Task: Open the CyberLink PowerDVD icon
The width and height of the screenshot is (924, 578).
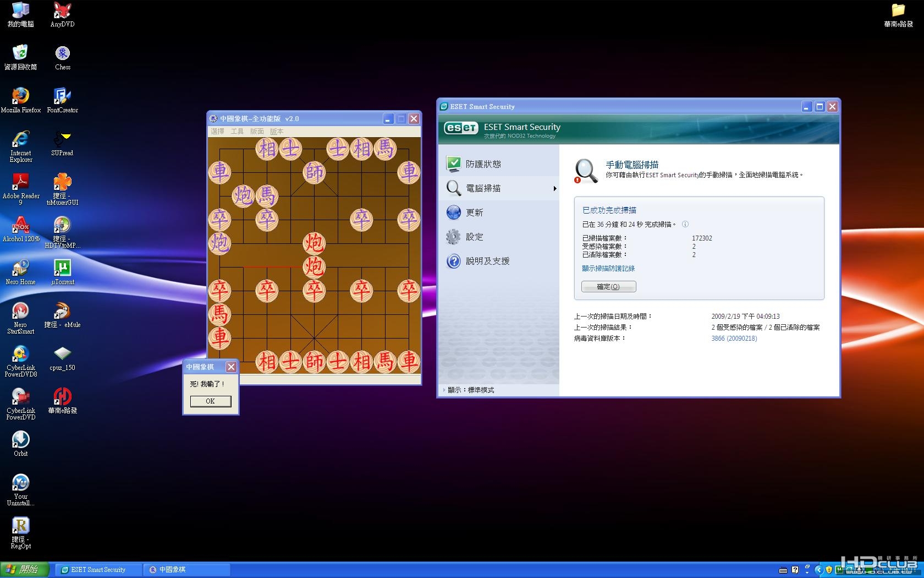Action: pyautogui.click(x=20, y=404)
